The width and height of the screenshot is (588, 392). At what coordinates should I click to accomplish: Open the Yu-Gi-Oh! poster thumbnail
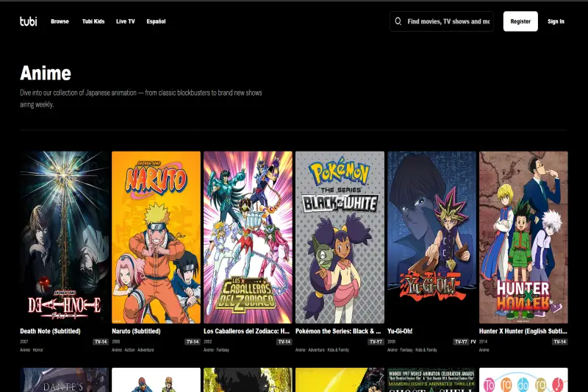(431, 237)
